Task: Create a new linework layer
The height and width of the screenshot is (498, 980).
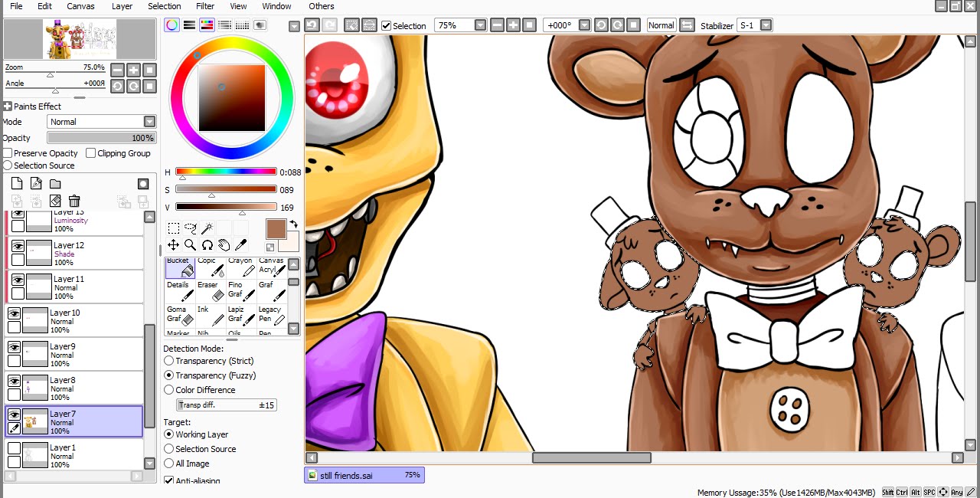Action: point(36,183)
